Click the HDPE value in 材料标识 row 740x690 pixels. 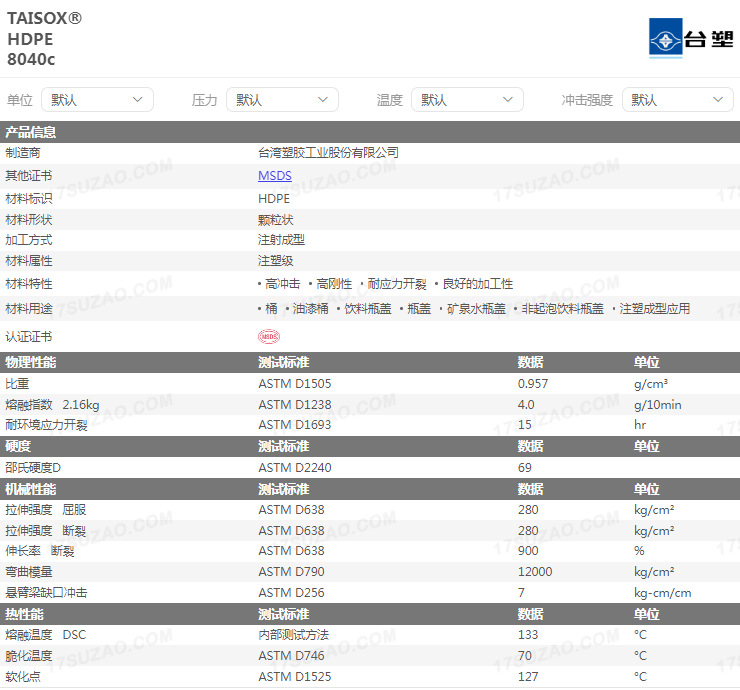(274, 199)
